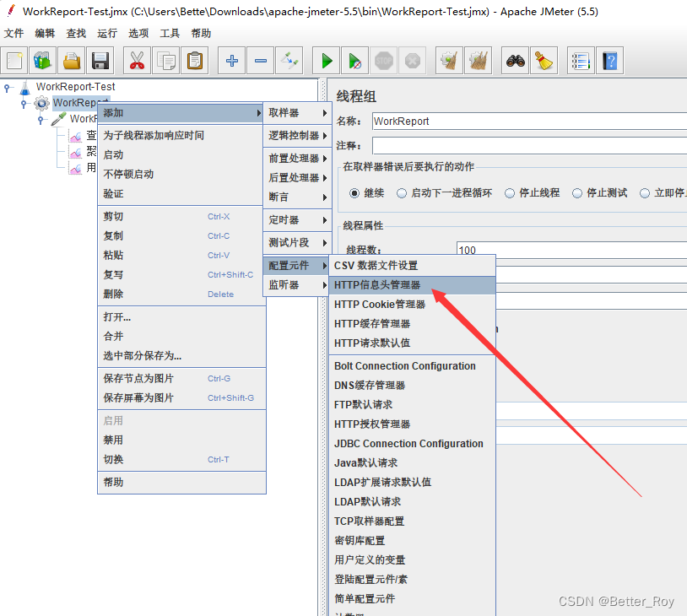Viewport: 687px width, 616px height.
Task: Click the Toggle enable/disable icon
Action: (289, 61)
